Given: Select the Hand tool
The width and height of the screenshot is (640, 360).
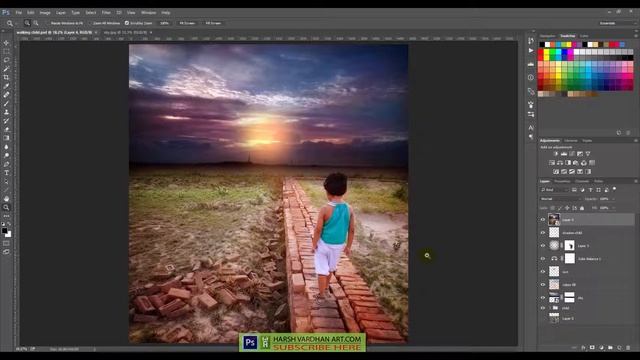Looking at the screenshot, I should click(x=6, y=199).
